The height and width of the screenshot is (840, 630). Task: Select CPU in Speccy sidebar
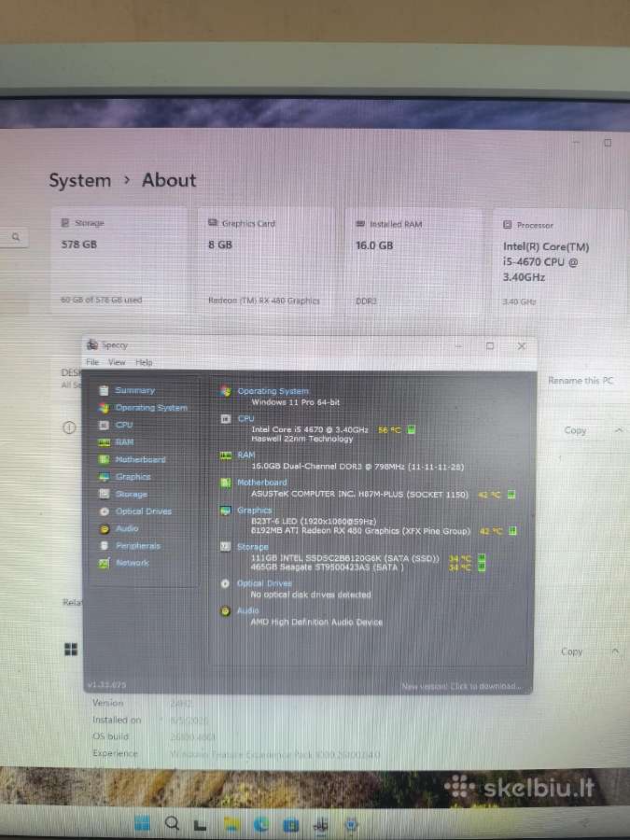coord(124,425)
